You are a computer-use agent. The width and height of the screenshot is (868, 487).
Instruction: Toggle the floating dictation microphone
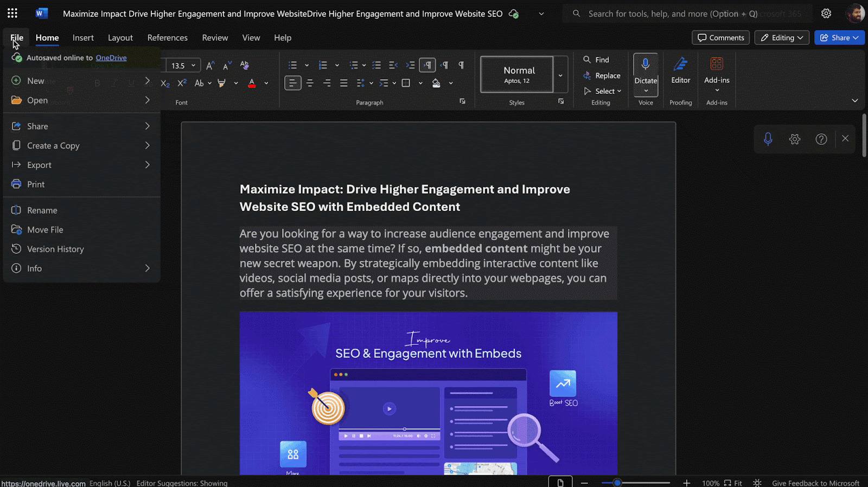click(768, 139)
